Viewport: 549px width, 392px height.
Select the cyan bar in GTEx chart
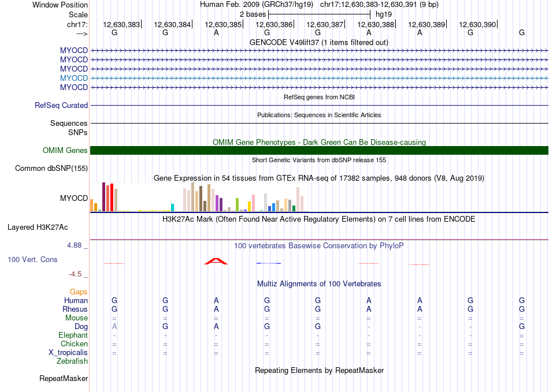172,208
